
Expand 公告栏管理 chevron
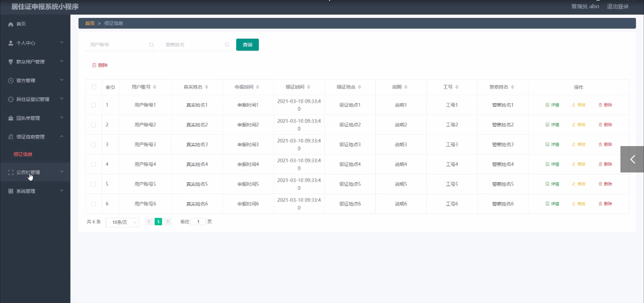pos(62,172)
